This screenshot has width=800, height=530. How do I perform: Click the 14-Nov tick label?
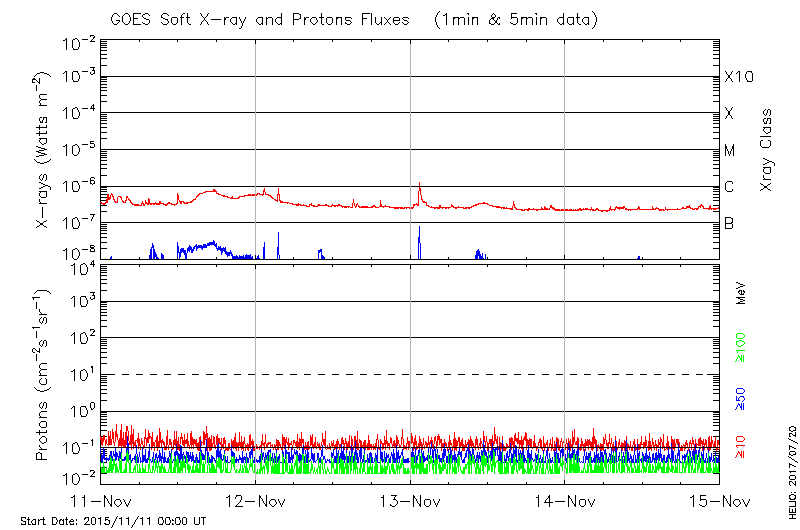coord(565,501)
